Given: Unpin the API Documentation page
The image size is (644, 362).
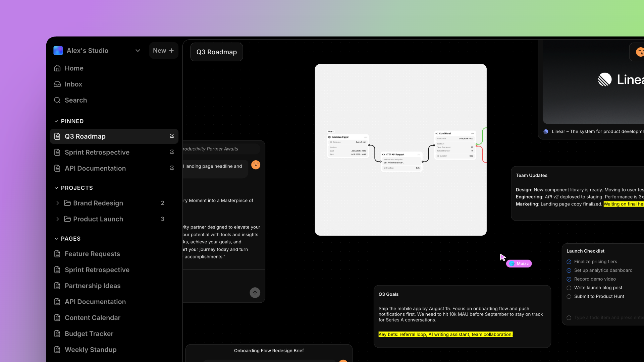Looking at the screenshot, I should [172, 168].
